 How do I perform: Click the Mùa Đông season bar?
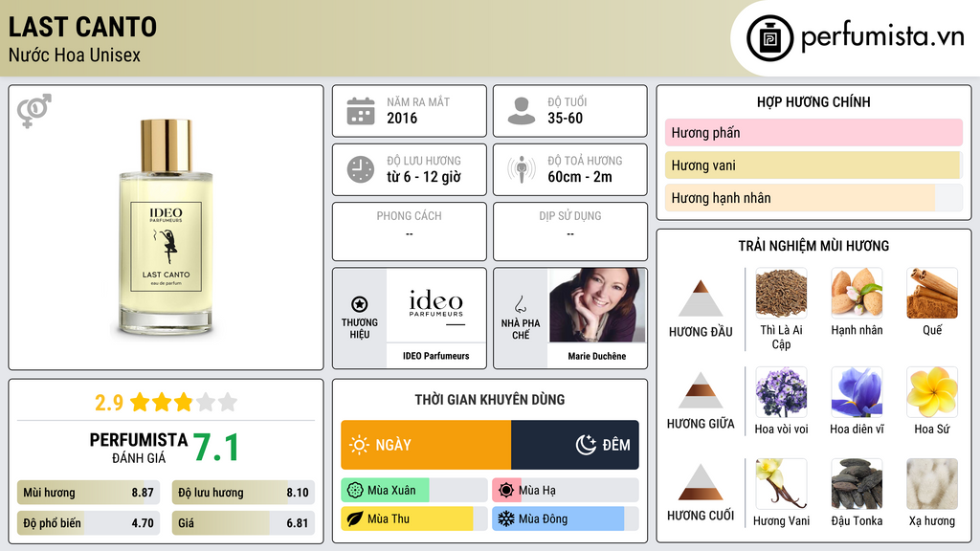coord(566,519)
